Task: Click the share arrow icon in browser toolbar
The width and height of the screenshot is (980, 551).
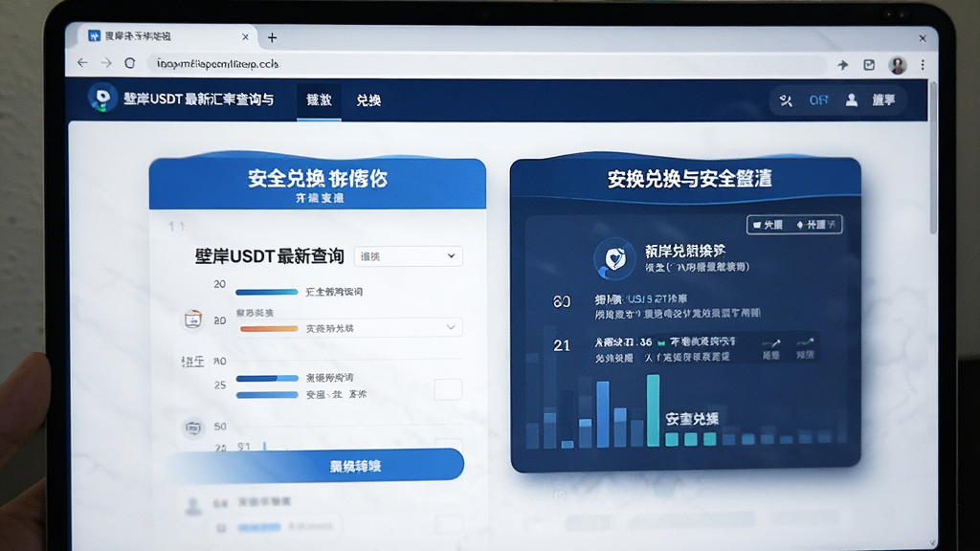Action: pyautogui.click(x=843, y=65)
